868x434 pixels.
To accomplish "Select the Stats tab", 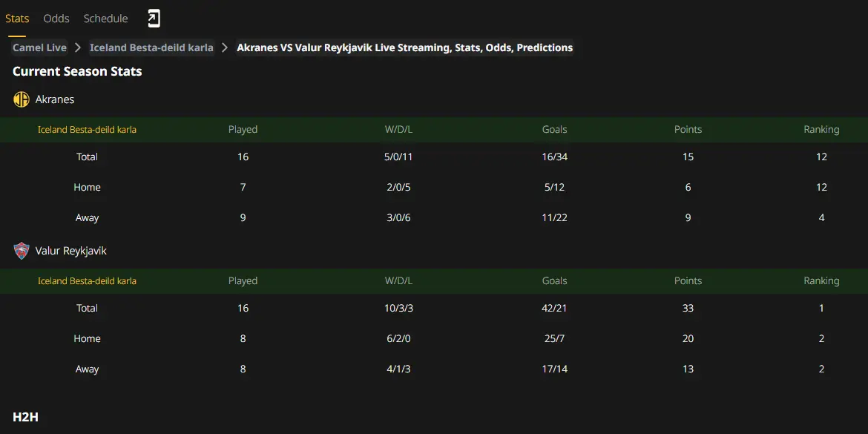I will (x=17, y=19).
